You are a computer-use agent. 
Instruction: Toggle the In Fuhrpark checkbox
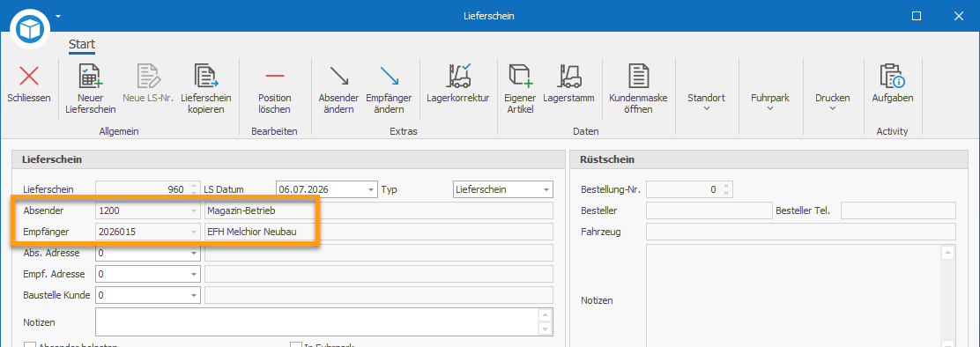point(296,346)
